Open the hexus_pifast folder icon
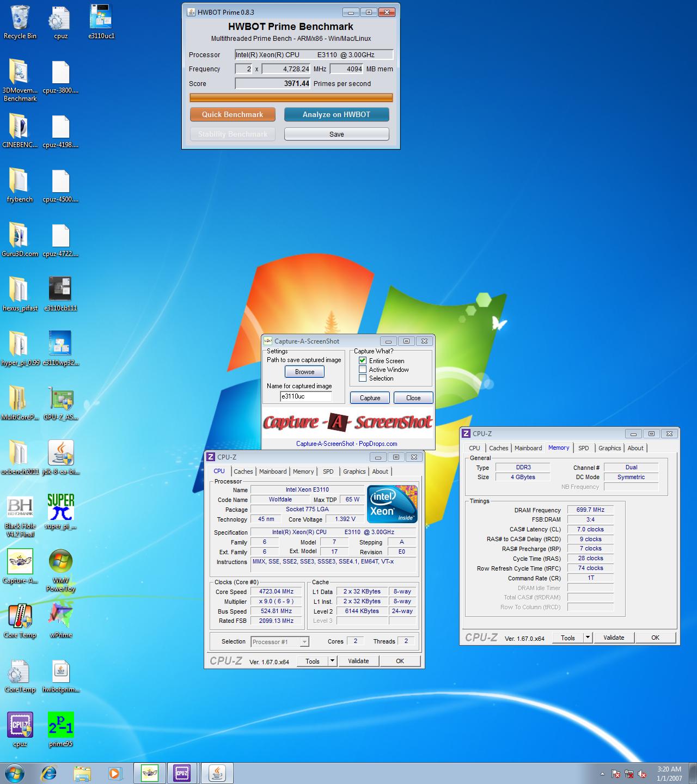The image size is (697, 784). tap(20, 294)
